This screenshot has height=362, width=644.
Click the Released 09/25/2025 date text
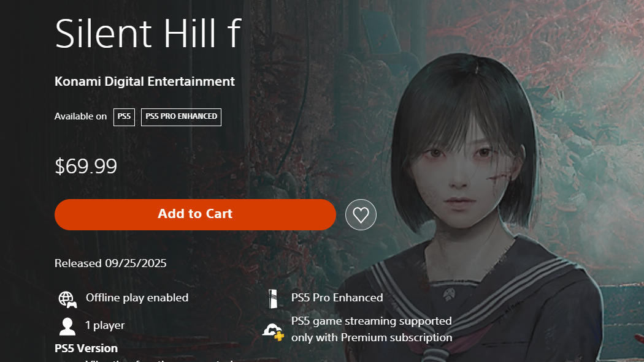pyautogui.click(x=110, y=263)
